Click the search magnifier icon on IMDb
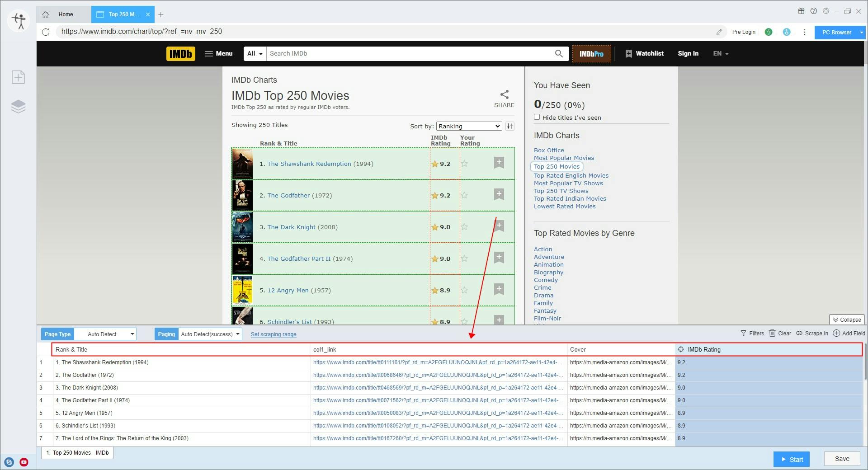This screenshot has height=470, width=868. [x=559, y=53]
